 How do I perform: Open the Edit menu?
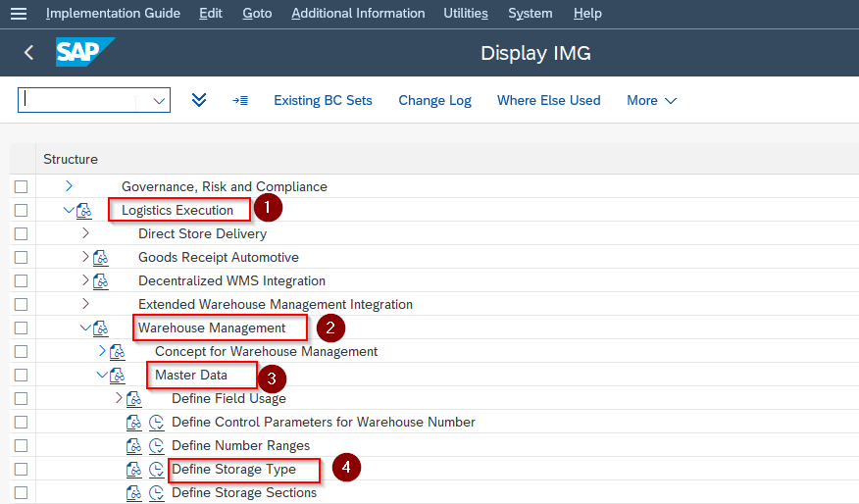coord(211,13)
